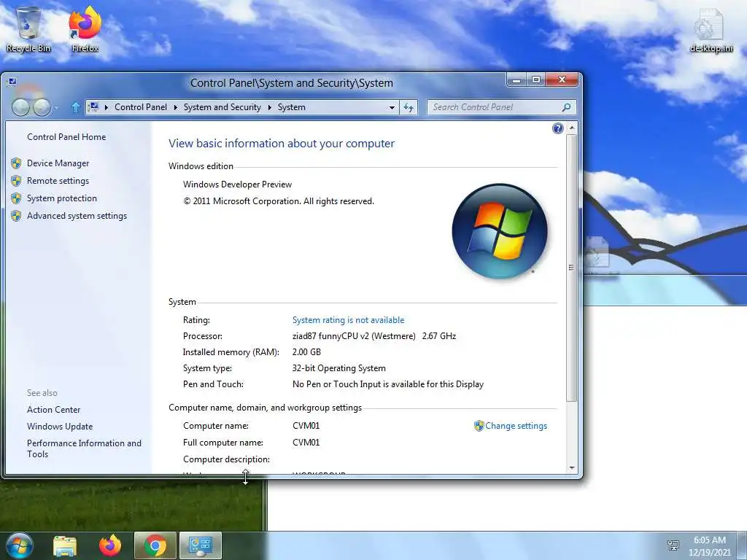
Task: Expand the arrow after Control Panel breadcrumb
Action: (175, 108)
